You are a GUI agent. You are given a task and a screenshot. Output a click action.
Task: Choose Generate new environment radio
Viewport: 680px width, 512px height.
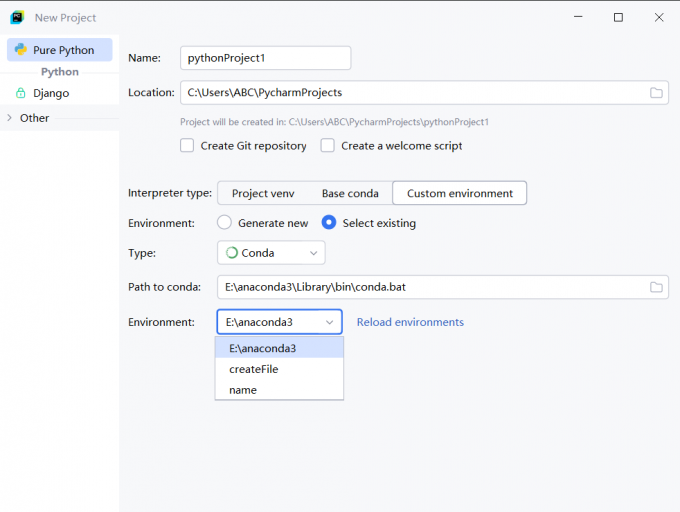224,223
